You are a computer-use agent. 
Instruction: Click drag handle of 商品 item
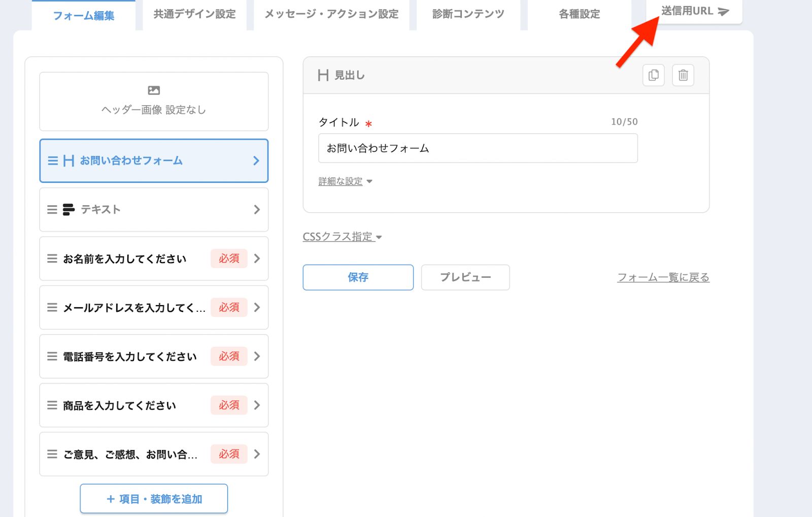(x=52, y=405)
